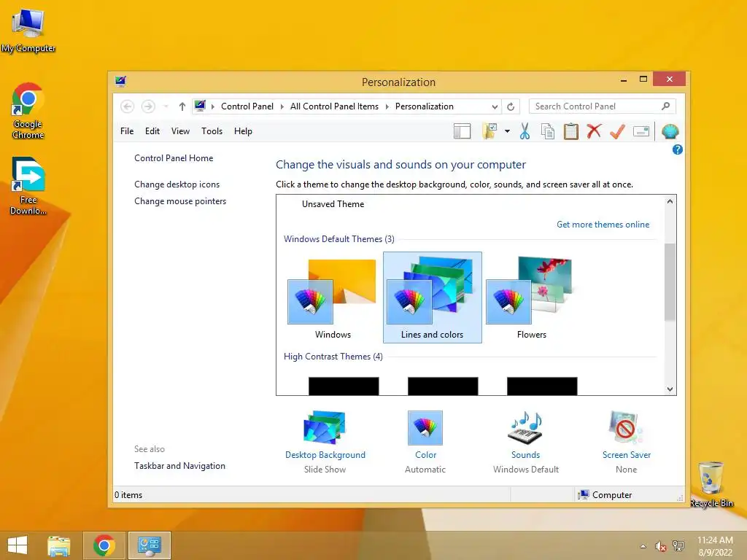The height and width of the screenshot is (560, 747).
Task: Click the scissors Cut toolbar icon
Action: (x=525, y=131)
